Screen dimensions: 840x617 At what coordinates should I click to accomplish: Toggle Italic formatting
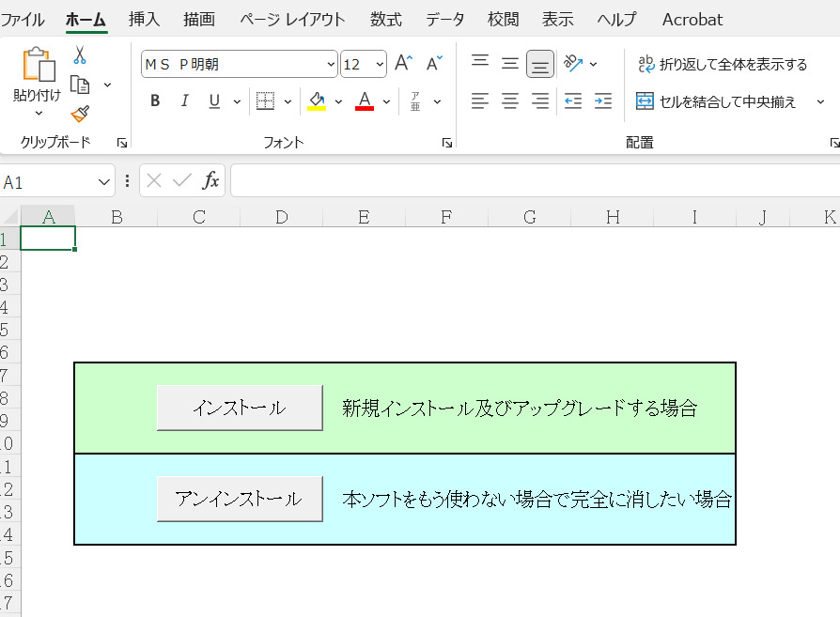tap(184, 101)
